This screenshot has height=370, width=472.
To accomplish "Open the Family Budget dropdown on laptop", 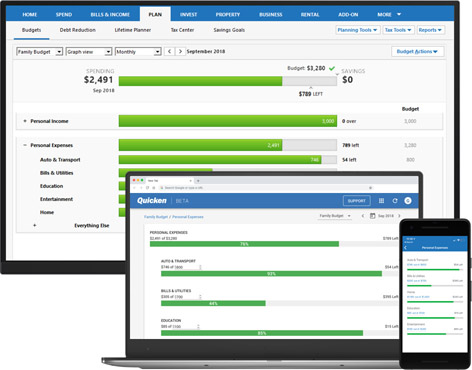I will click(335, 216).
